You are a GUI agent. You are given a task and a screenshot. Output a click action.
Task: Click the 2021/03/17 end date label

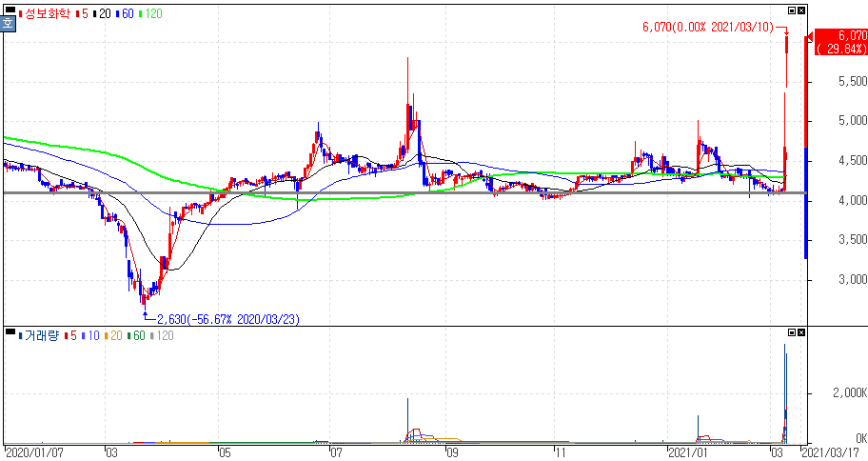pyautogui.click(x=831, y=452)
